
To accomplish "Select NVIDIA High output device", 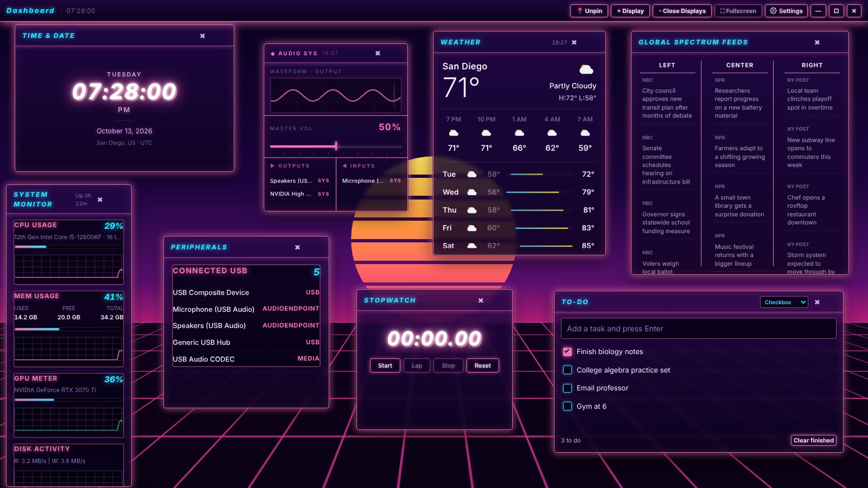I will click(x=299, y=194).
